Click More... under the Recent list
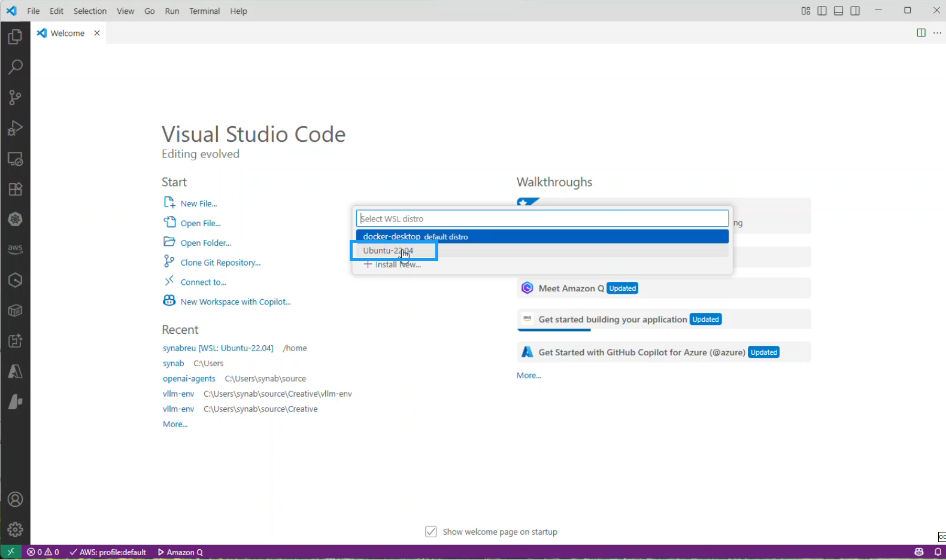Viewport: 946px width, 560px height. coord(175,424)
